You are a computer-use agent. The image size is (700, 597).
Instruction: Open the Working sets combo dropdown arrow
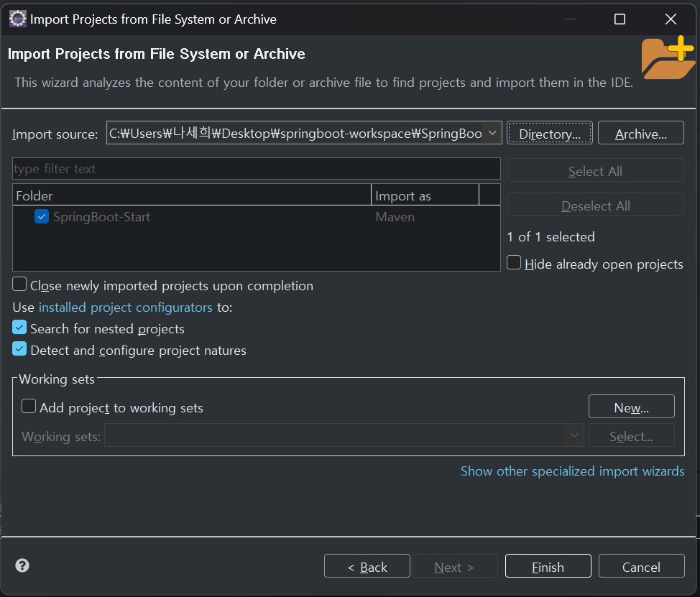tap(574, 435)
